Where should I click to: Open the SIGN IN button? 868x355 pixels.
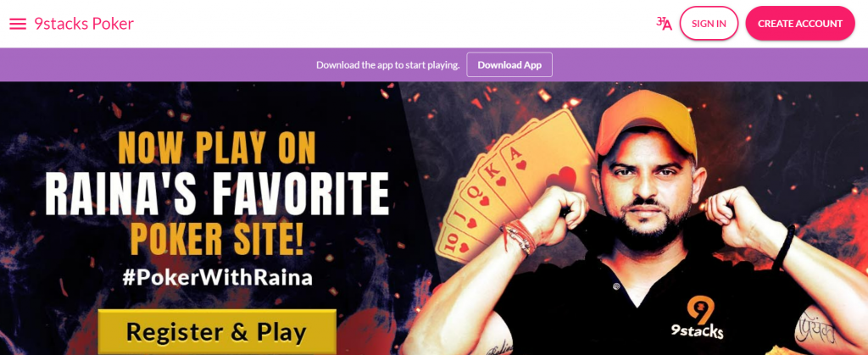(709, 23)
